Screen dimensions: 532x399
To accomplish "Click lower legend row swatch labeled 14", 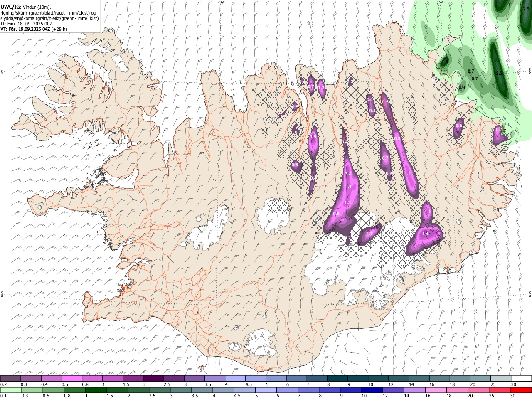I will [x=415, y=390].
